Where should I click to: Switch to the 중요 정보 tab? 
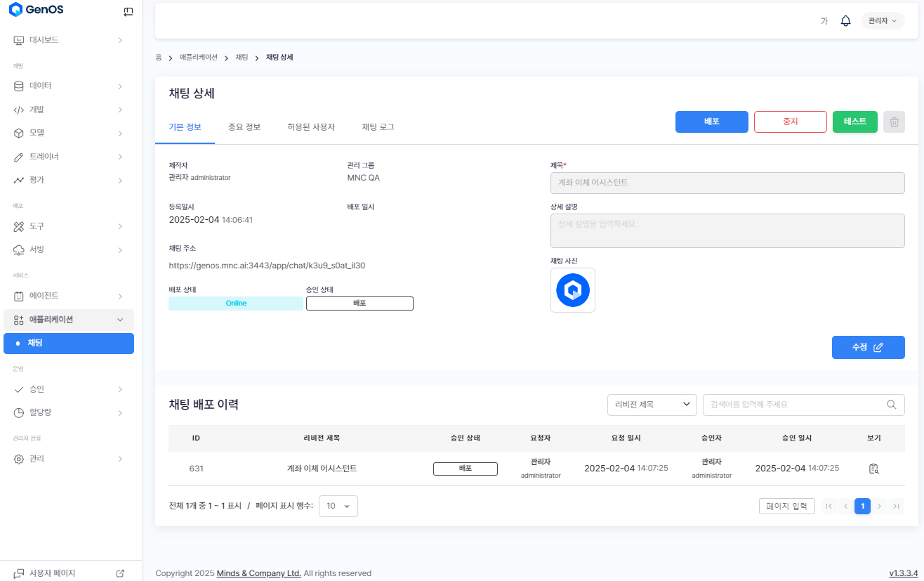[x=244, y=127]
